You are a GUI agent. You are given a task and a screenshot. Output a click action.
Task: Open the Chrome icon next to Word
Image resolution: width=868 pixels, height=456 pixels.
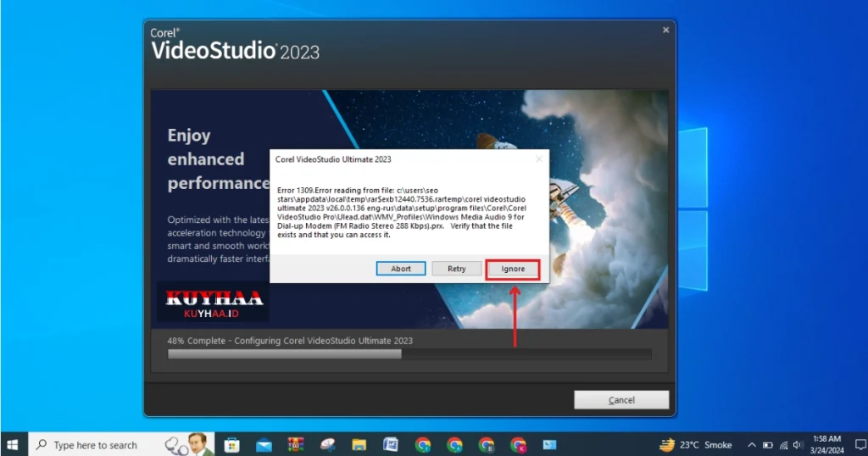(423, 445)
